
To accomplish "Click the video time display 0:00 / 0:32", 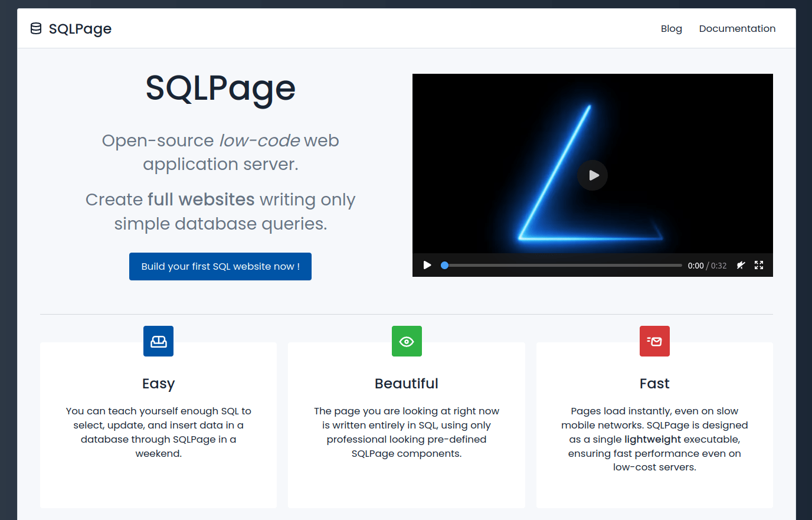I will (x=707, y=266).
